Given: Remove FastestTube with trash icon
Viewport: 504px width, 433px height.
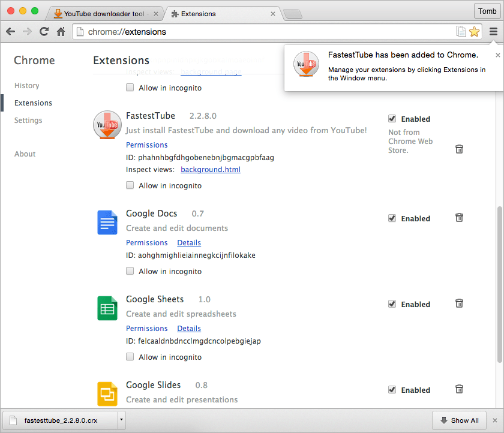Looking at the screenshot, I should 459,149.
